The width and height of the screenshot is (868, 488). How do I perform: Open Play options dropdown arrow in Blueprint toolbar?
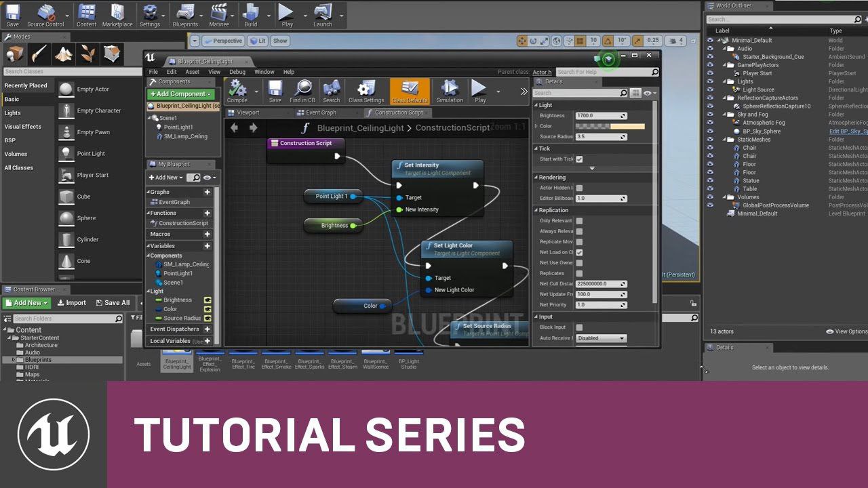click(498, 91)
